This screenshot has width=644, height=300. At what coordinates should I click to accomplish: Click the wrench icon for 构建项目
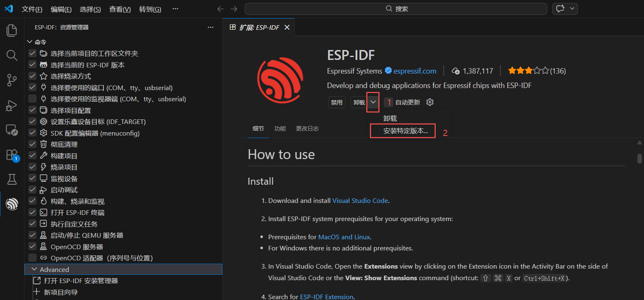click(x=43, y=156)
